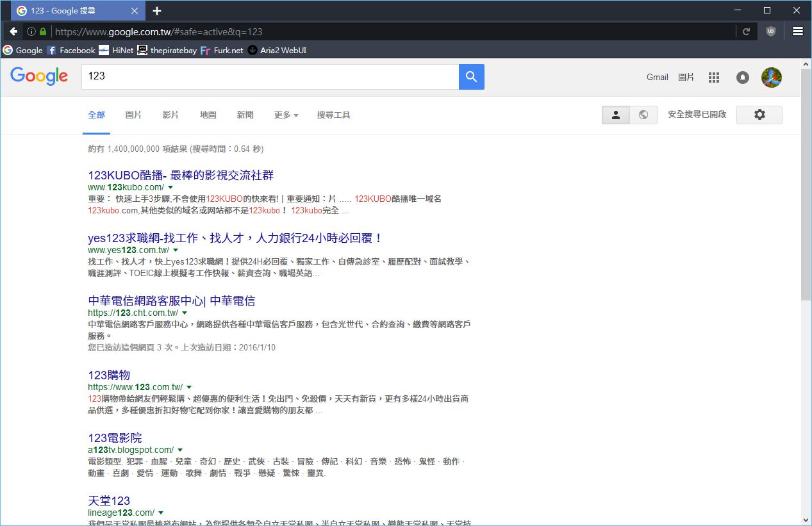Image resolution: width=812 pixels, height=526 pixels.
Task: Open the browser hamburger menu
Action: click(797, 31)
